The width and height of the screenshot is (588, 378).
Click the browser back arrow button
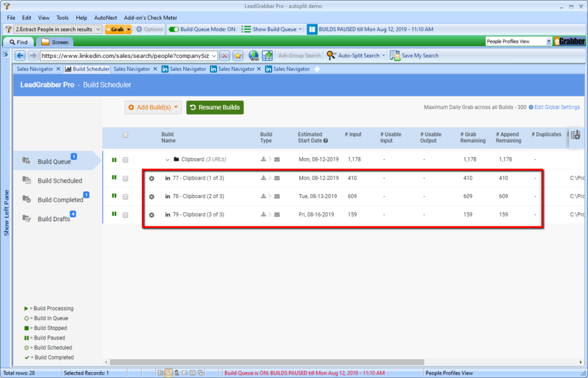[x=21, y=56]
